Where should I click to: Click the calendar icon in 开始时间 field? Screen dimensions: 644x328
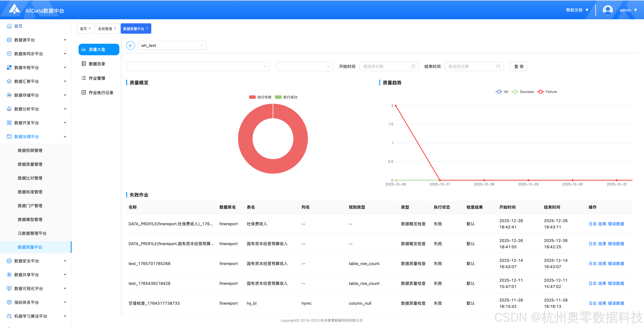click(x=413, y=66)
